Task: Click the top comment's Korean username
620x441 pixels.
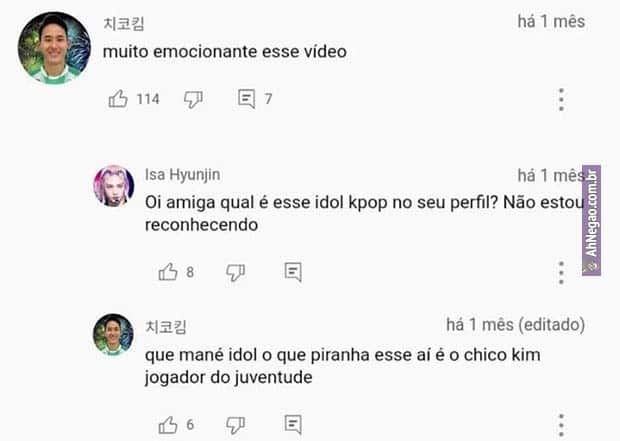Action: point(124,22)
